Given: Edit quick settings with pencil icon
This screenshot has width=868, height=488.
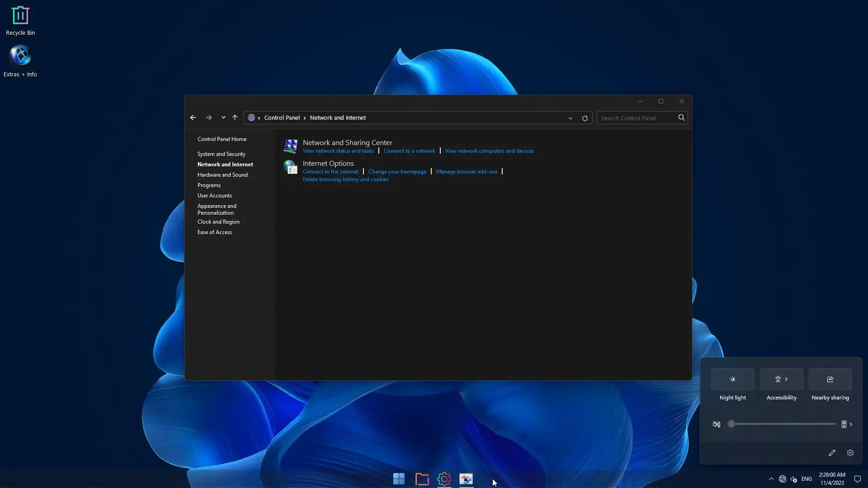Looking at the screenshot, I should point(832,453).
